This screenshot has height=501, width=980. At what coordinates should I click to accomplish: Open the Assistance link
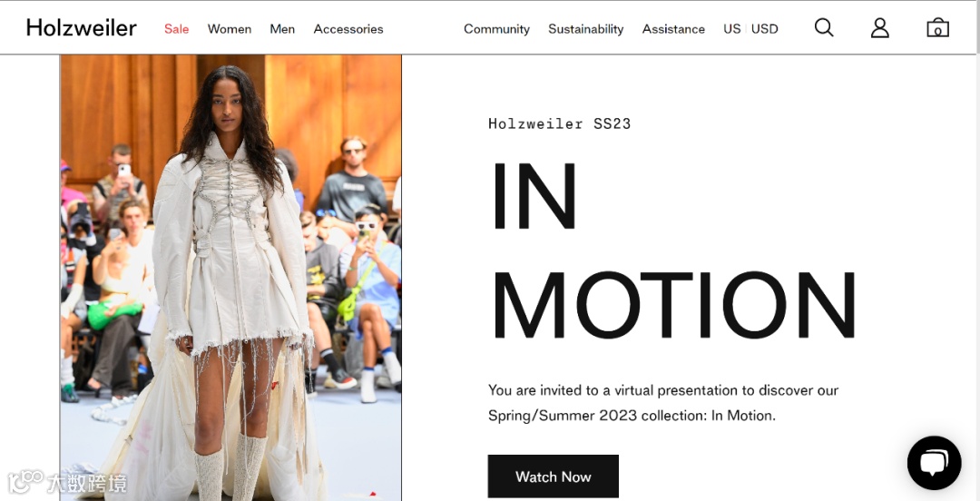click(x=673, y=29)
